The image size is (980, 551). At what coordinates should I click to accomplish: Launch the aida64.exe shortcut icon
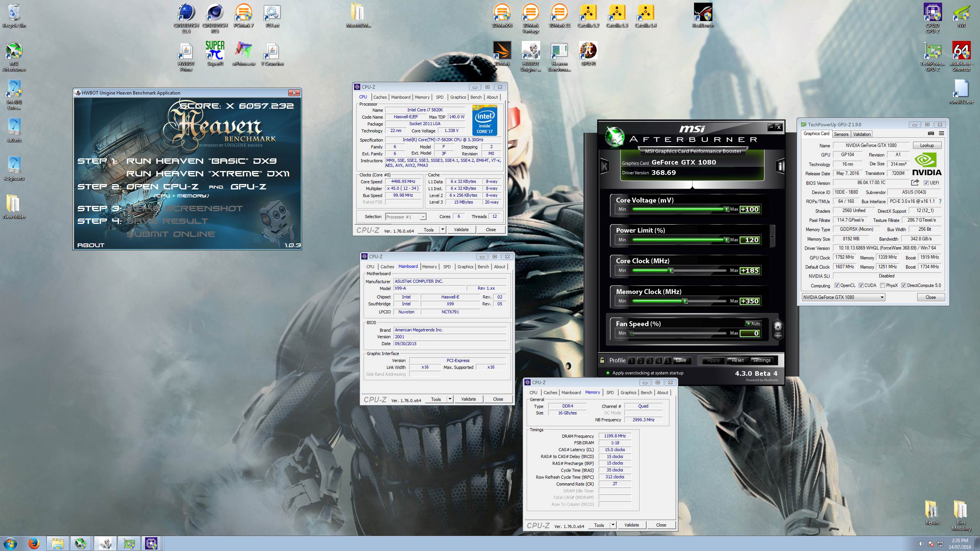(961, 56)
